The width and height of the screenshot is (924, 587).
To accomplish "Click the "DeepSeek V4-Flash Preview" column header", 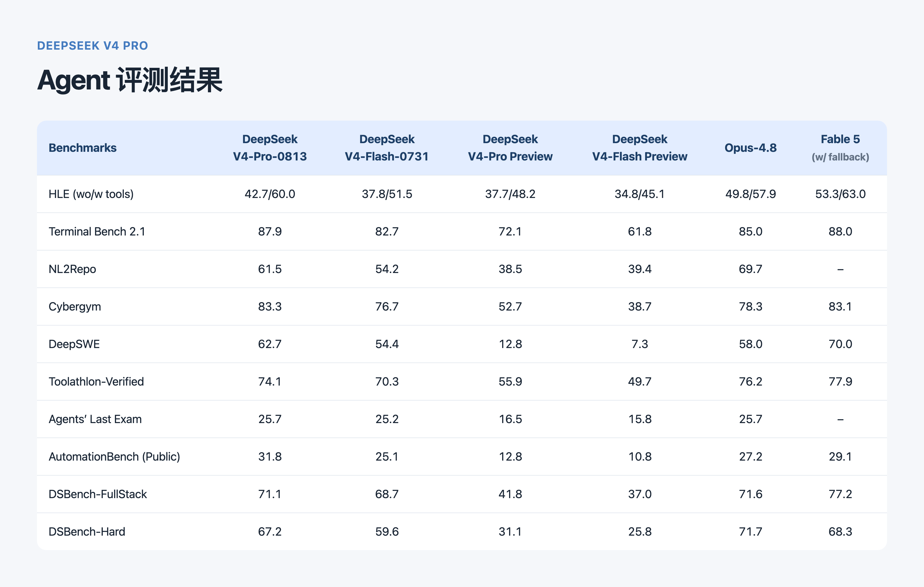I will (640, 147).
